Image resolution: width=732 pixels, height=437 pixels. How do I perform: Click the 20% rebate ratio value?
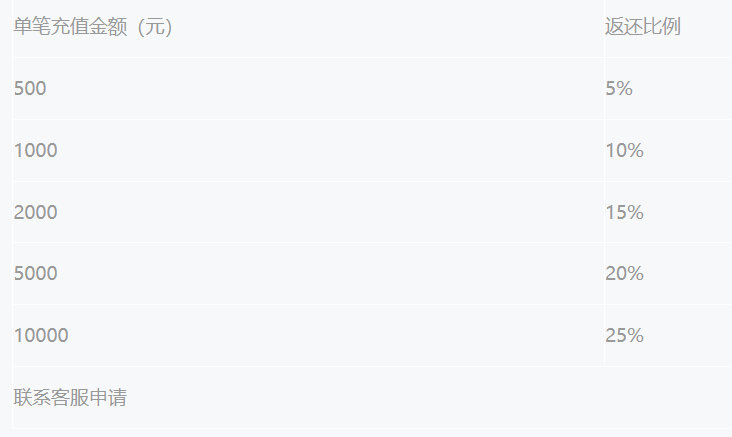point(624,273)
